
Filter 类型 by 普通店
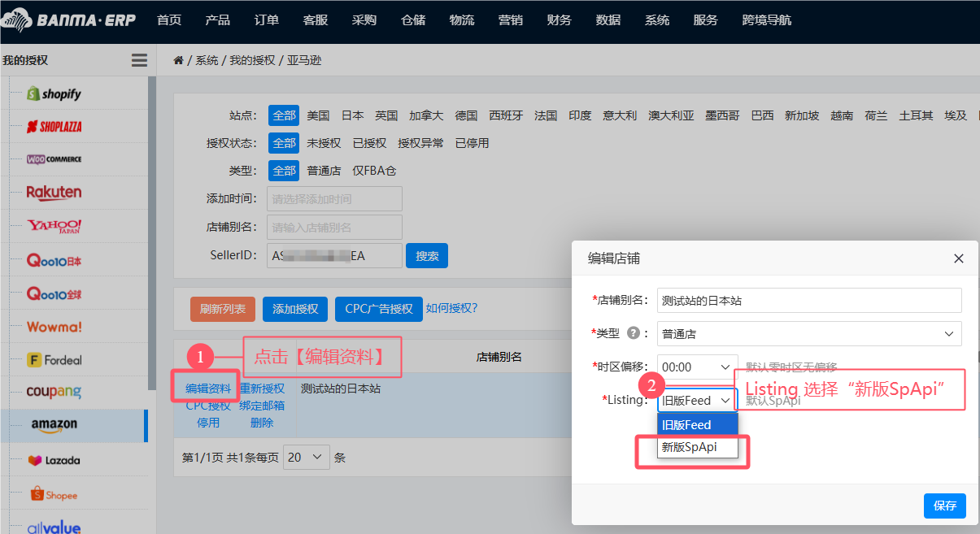[324, 171]
